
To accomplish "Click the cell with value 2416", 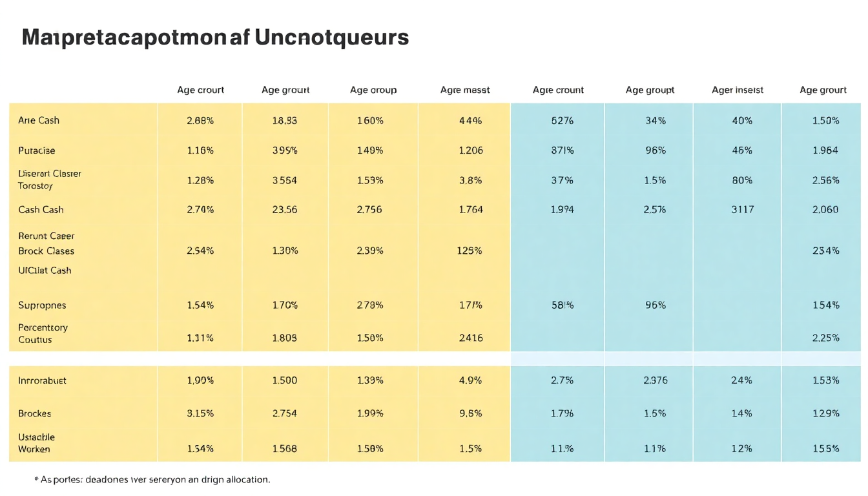I will tap(470, 337).
